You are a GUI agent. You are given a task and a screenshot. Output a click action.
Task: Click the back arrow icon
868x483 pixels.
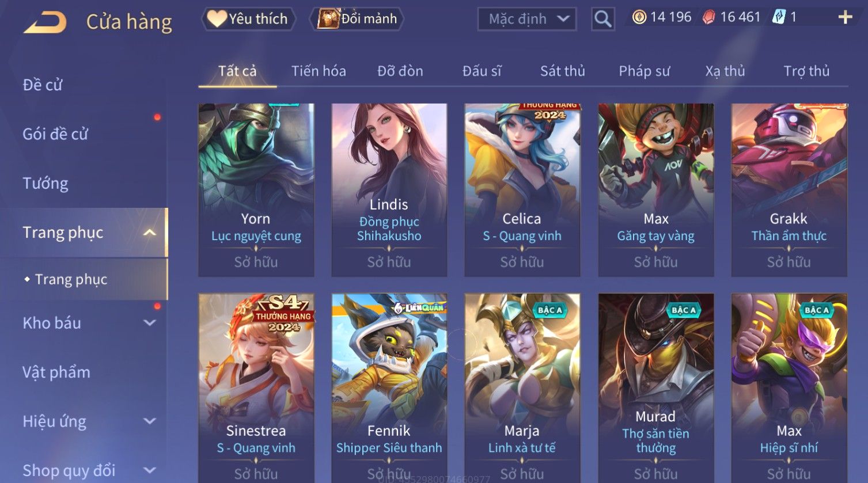[x=45, y=22]
